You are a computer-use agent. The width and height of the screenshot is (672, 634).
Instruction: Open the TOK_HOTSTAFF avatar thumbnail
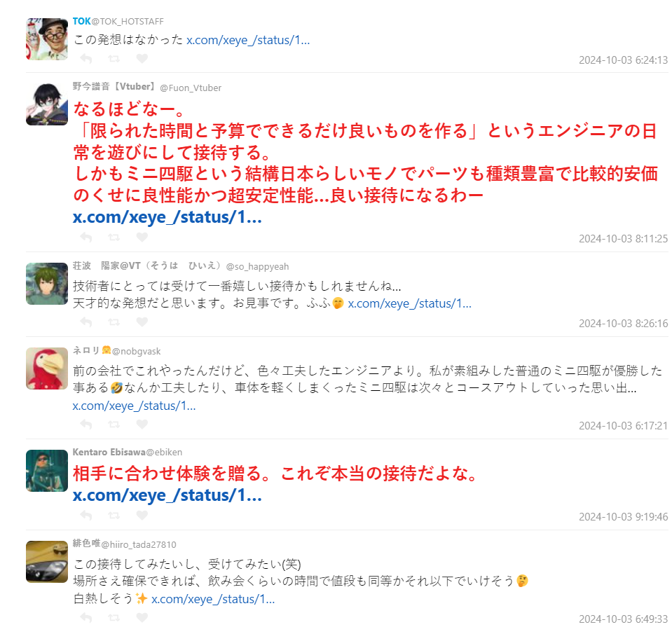point(47,39)
